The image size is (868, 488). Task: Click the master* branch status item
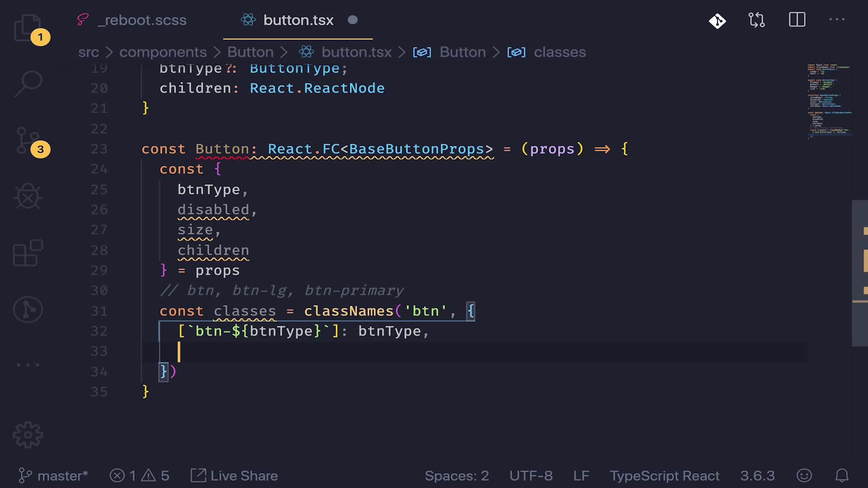click(x=53, y=476)
